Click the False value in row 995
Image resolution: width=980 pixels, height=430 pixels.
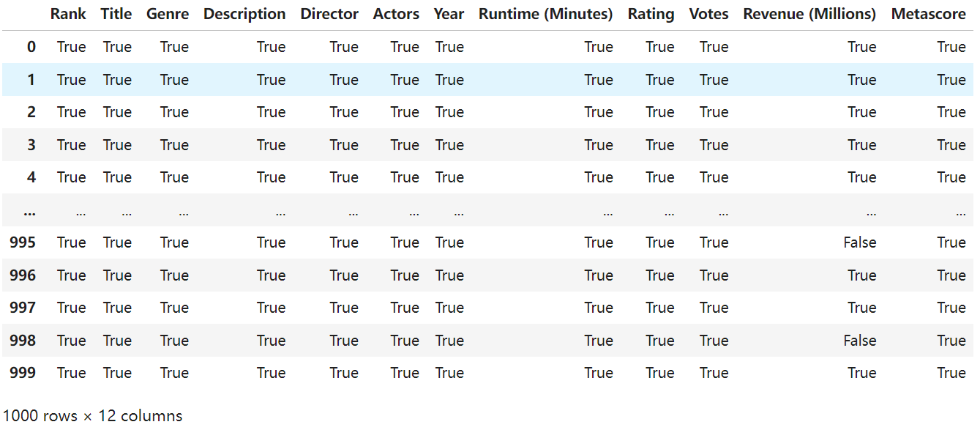(x=859, y=242)
